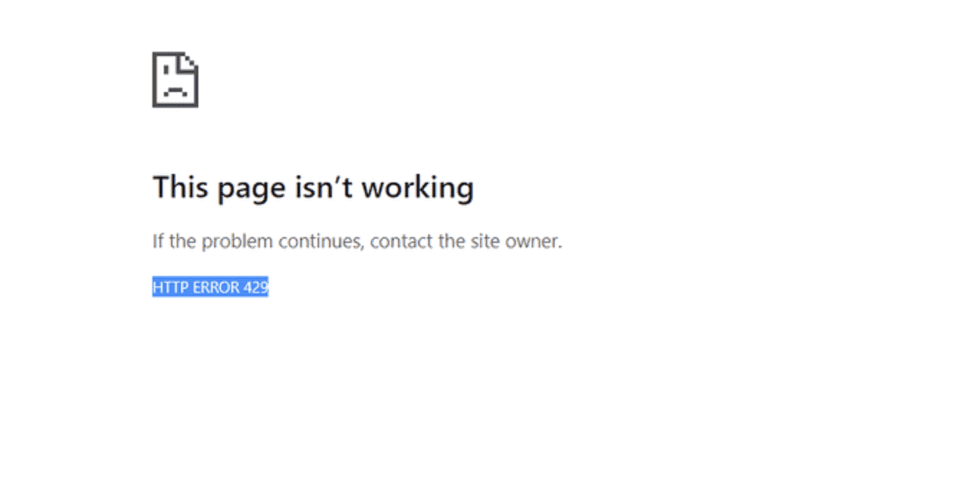The height and width of the screenshot is (493, 980).
Task: Click the word "problem" in the message
Action: coord(237,243)
